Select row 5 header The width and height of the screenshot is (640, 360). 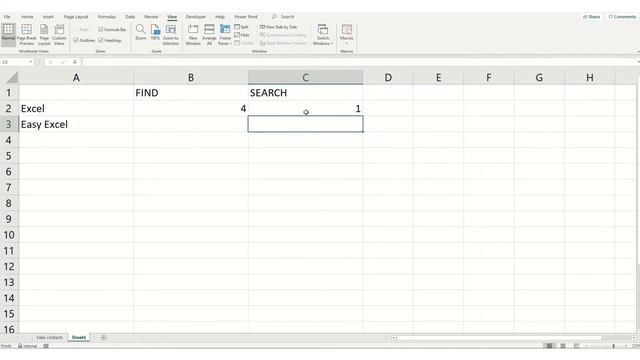[x=9, y=156]
